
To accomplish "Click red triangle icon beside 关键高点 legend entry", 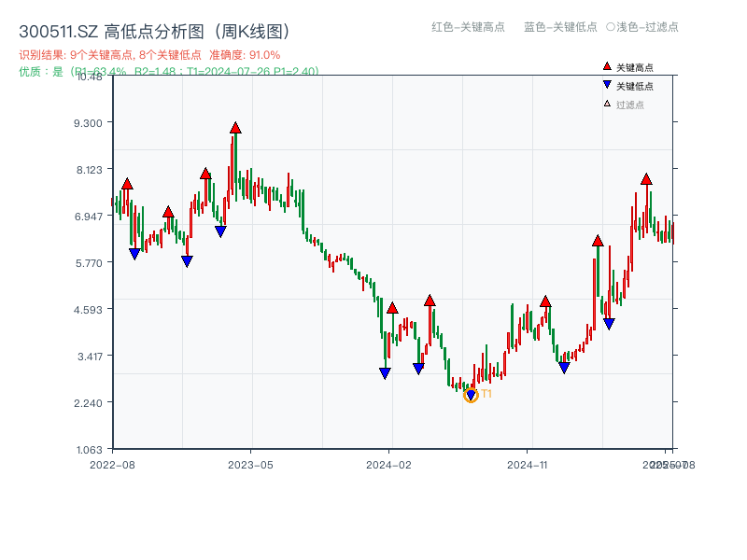I will (x=607, y=65).
